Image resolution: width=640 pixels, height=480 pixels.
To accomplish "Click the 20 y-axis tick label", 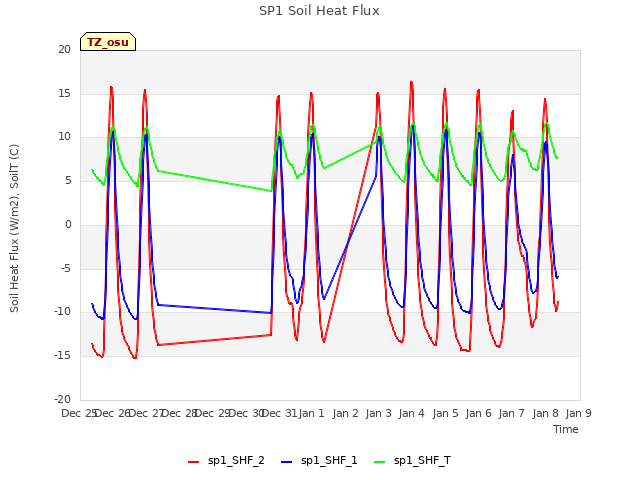I will pyautogui.click(x=64, y=49).
